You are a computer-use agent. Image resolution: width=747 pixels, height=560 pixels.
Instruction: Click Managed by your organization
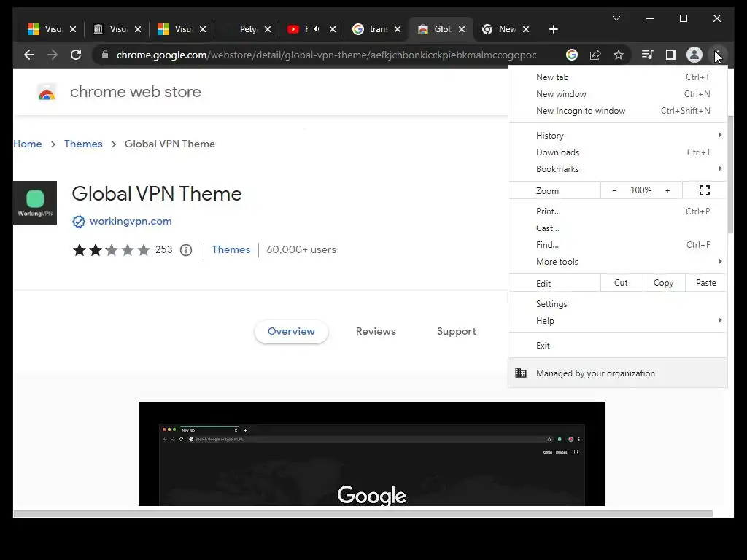click(x=618, y=373)
